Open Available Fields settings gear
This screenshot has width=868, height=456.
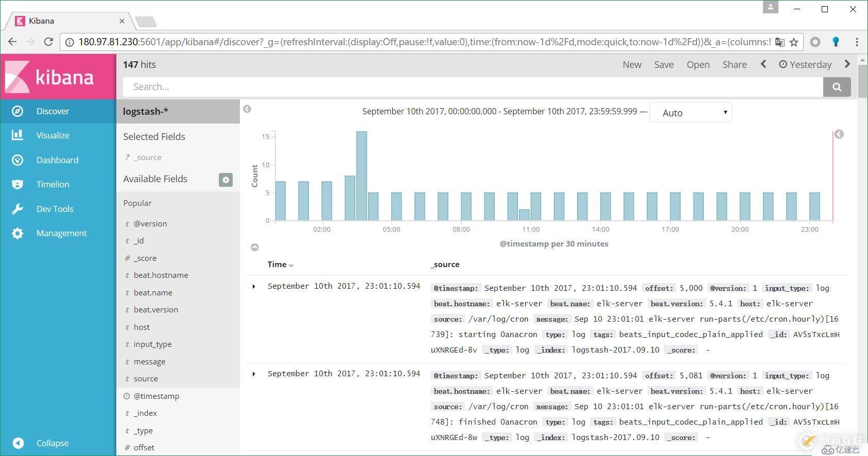(x=225, y=180)
